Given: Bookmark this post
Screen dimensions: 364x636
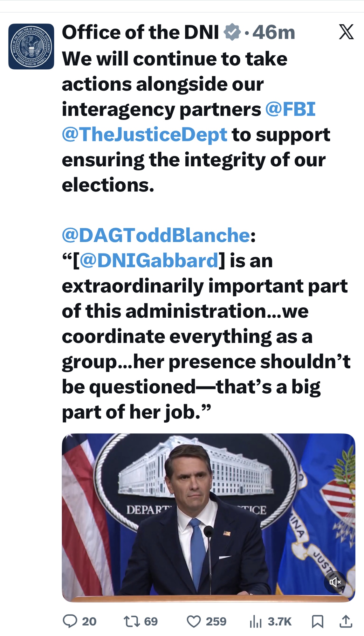Looking at the screenshot, I should click(318, 621).
